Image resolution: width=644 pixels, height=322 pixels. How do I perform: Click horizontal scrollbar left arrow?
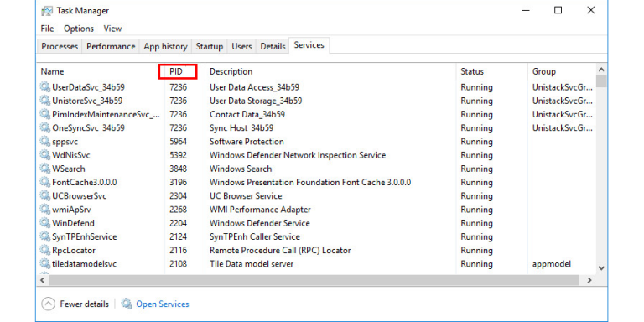coord(42,280)
